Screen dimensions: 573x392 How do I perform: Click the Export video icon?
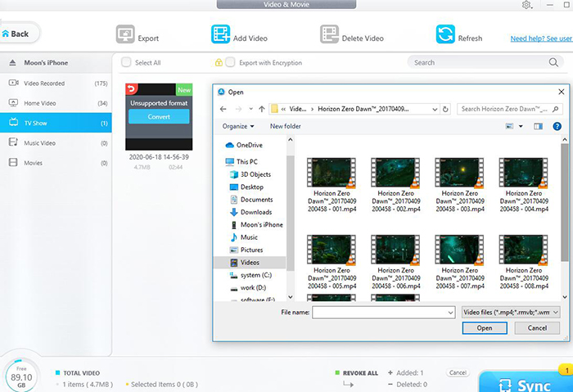125,35
